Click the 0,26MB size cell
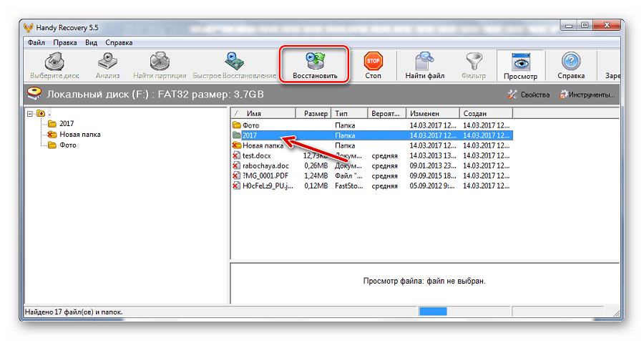 (x=316, y=165)
